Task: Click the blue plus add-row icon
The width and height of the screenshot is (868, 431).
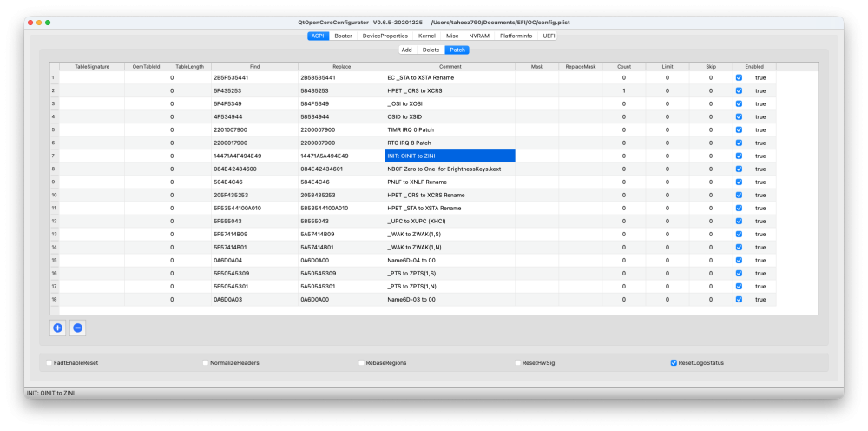Action: point(57,328)
